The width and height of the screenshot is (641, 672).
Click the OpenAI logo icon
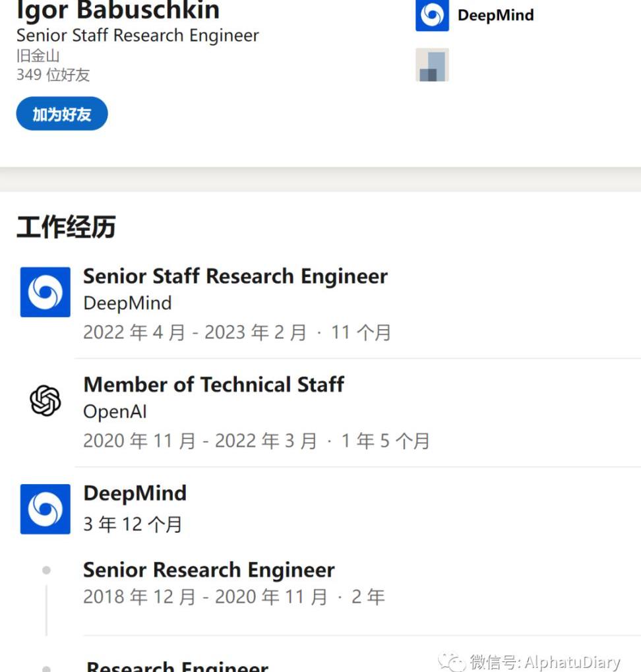[45, 400]
